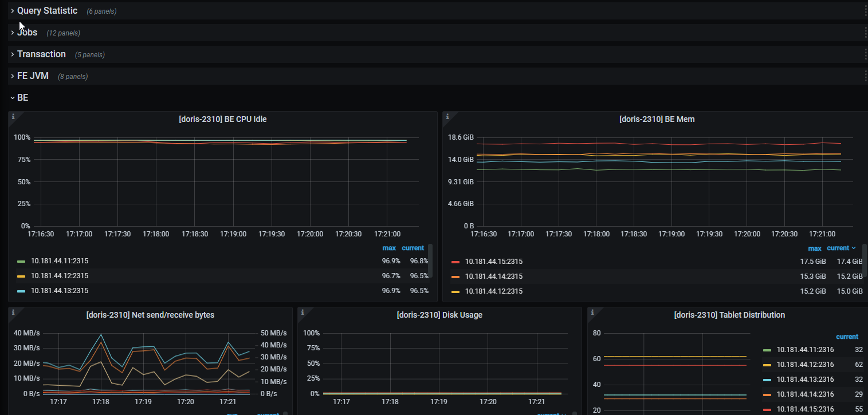Image resolution: width=868 pixels, height=415 pixels.
Task: Click the (5 panels) count text
Action: [90, 55]
